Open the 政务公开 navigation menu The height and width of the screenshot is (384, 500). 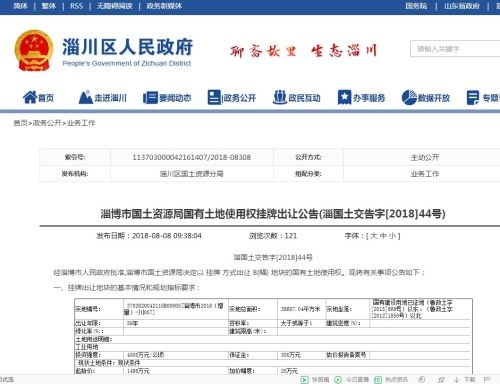tap(240, 98)
